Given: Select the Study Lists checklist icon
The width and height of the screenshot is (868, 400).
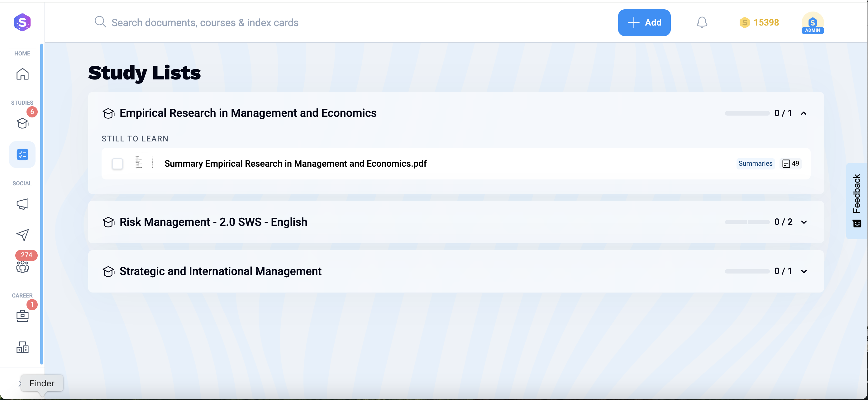Looking at the screenshot, I should click(x=22, y=154).
